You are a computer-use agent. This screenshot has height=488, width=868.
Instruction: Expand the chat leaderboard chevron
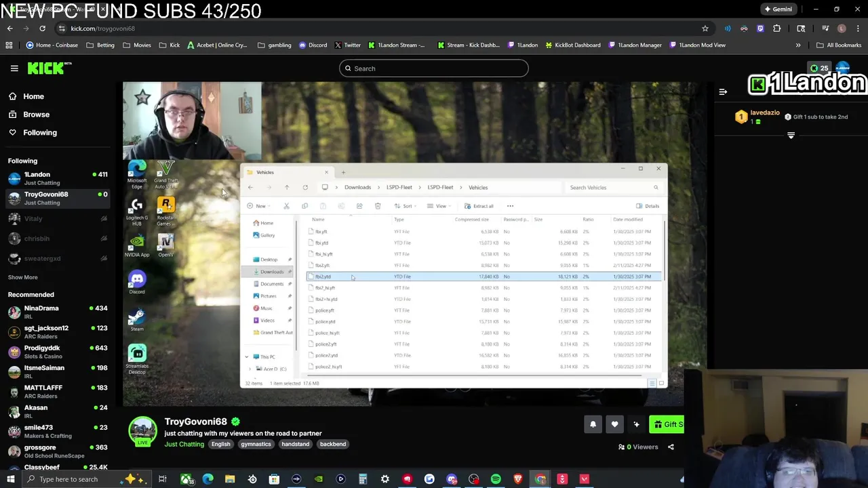pyautogui.click(x=791, y=136)
